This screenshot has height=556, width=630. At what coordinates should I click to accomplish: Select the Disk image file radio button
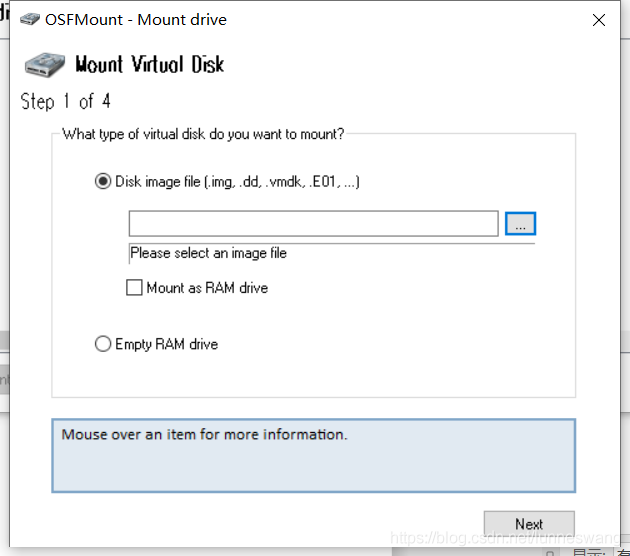pyautogui.click(x=103, y=181)
